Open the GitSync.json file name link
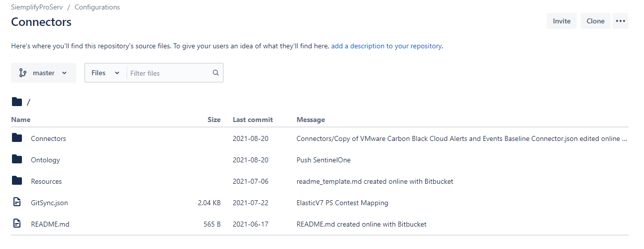The width and height of the screenshot is (644, 249). (49, 203)
